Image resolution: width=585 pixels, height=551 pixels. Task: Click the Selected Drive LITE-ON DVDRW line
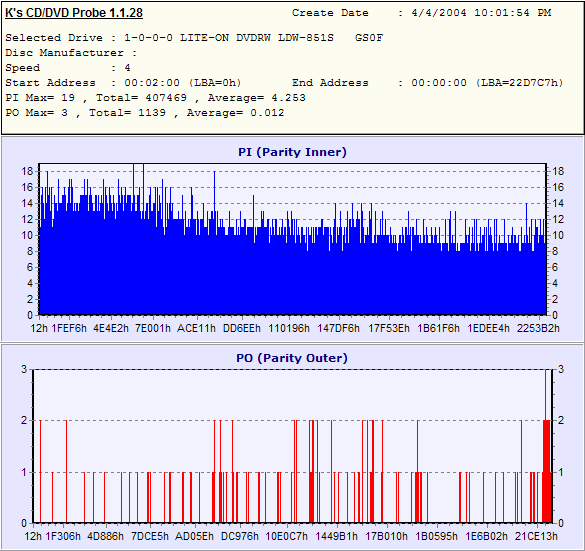click(194, 38)
